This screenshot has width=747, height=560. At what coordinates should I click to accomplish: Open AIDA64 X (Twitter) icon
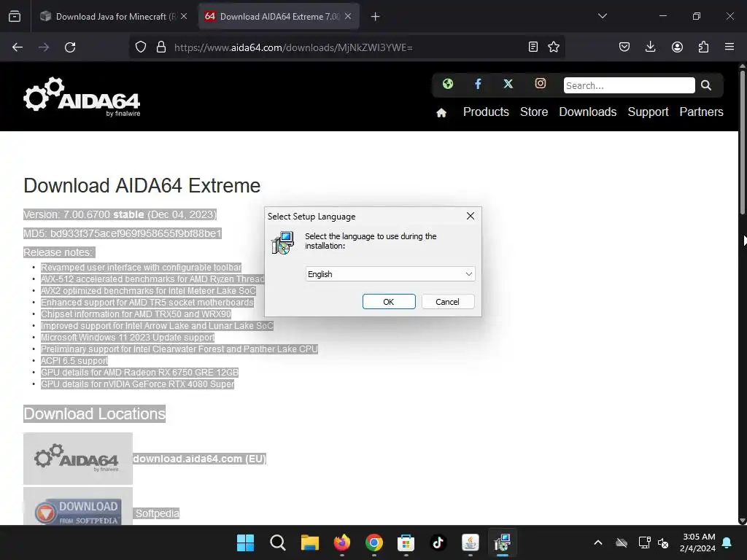[x=508, y=84]
